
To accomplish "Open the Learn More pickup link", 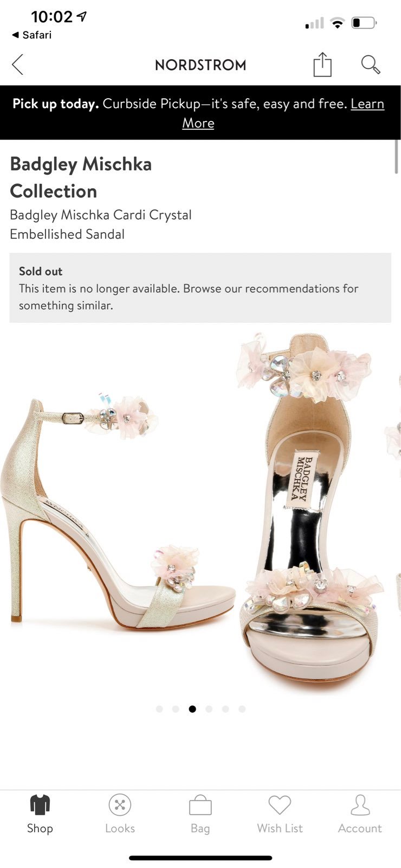I will [283, 113].
